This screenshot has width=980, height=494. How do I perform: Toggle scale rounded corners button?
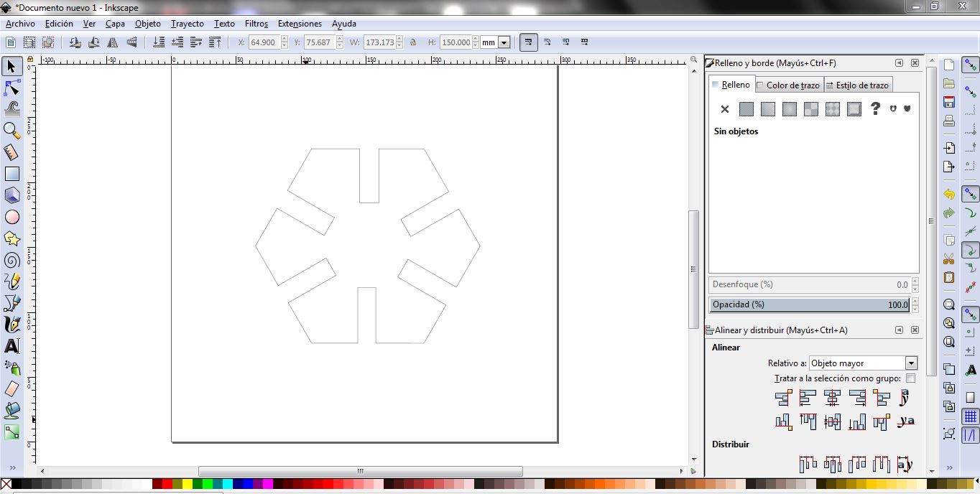(x=547, y=42)
